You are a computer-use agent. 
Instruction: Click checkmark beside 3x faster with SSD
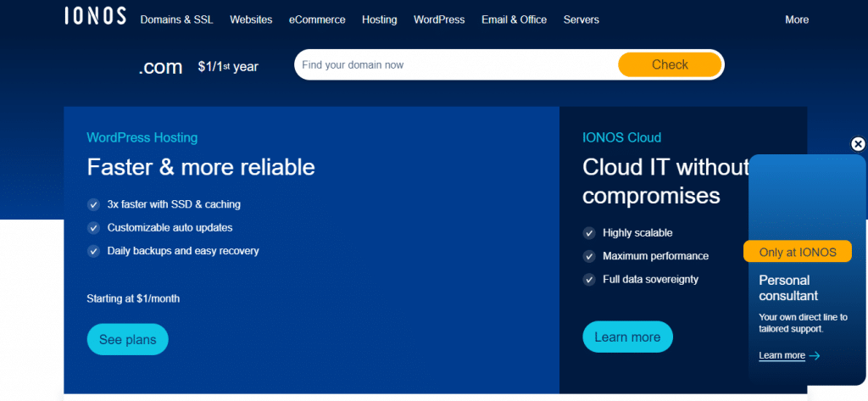click(93, 204)
